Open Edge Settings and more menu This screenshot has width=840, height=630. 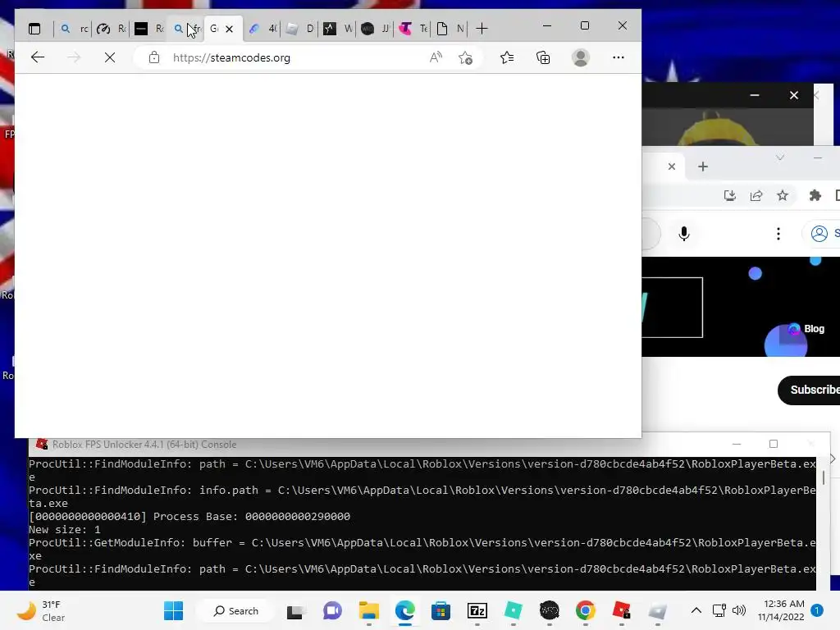[x=619, y=57]
